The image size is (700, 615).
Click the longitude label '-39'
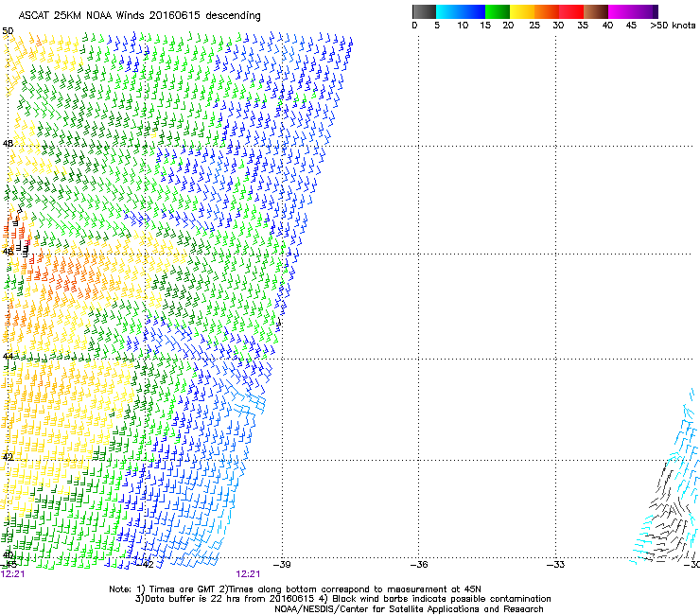[x=282, y=565]
